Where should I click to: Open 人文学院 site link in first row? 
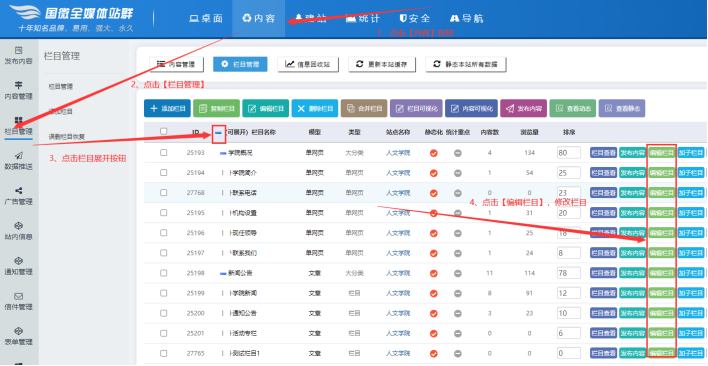[x=397, y=153]
